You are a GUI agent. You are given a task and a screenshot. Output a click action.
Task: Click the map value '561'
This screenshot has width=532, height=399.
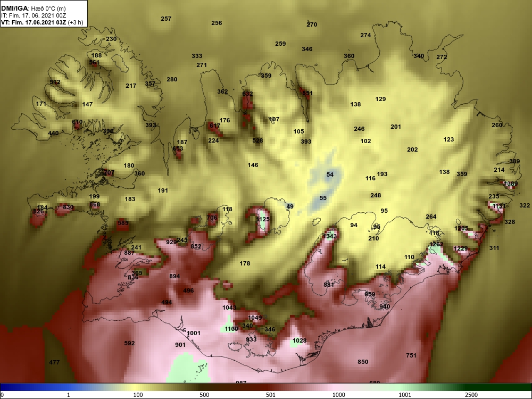94,62
